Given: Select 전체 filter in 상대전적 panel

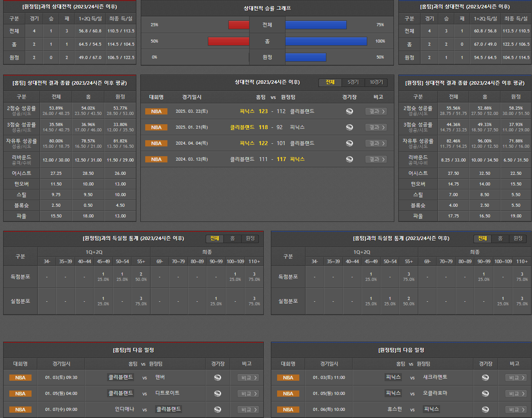Looking at the screenshot, I should click(330, 83).
